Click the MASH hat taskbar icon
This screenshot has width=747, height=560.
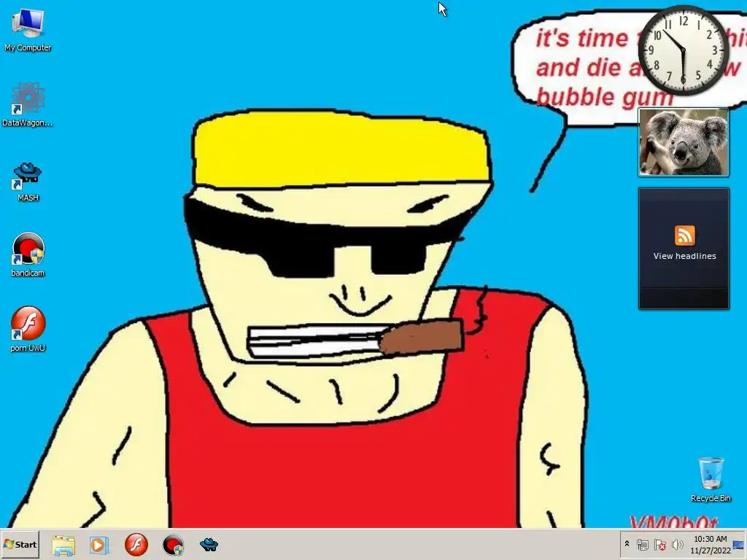[x=209, y=544]
